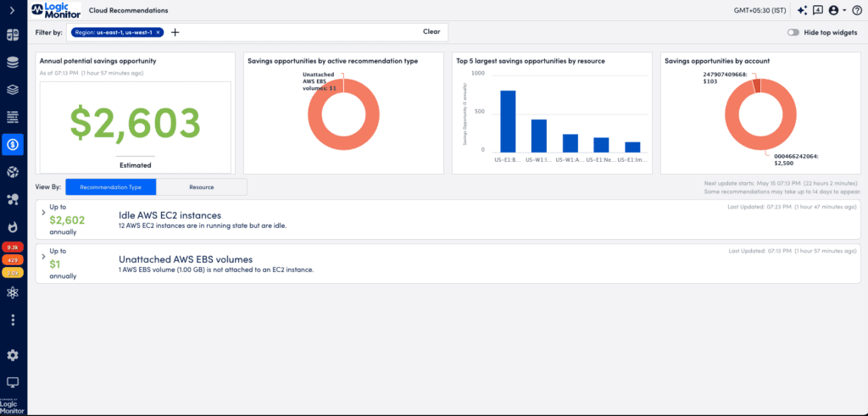This screenshot has height=416, width=868.
Task: Click the Filter by input field area
Action: [258, 32]
